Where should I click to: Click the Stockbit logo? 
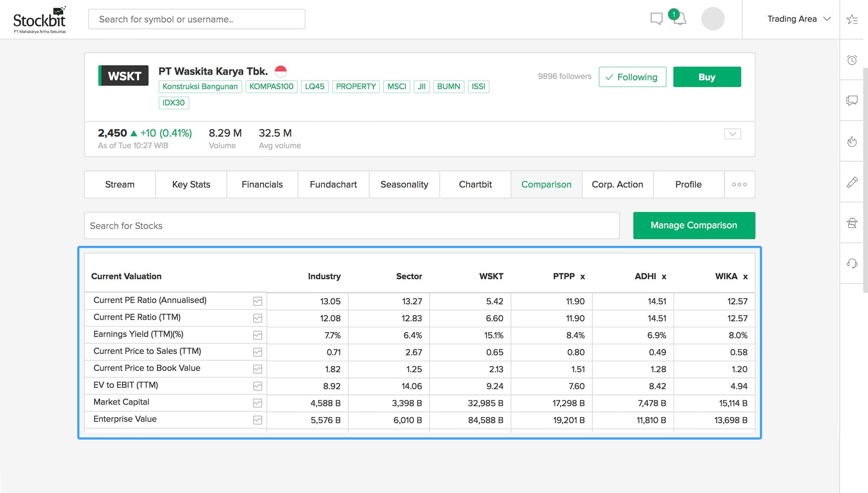(39, 20)
